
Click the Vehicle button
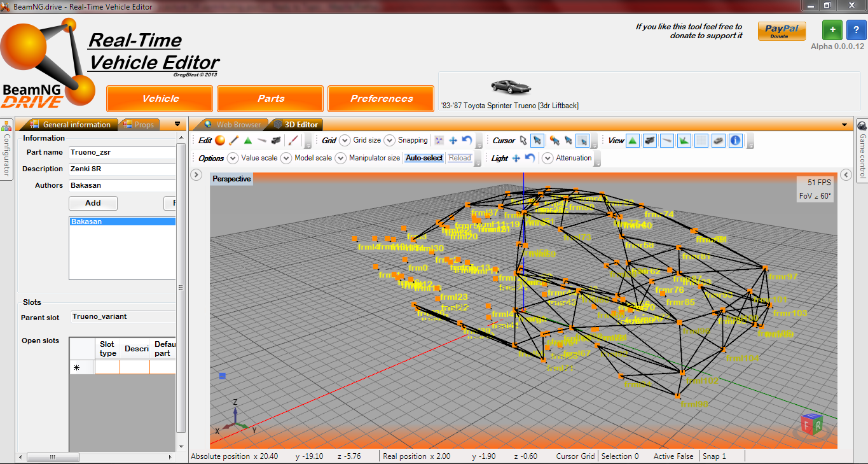[x=160, y=99]
